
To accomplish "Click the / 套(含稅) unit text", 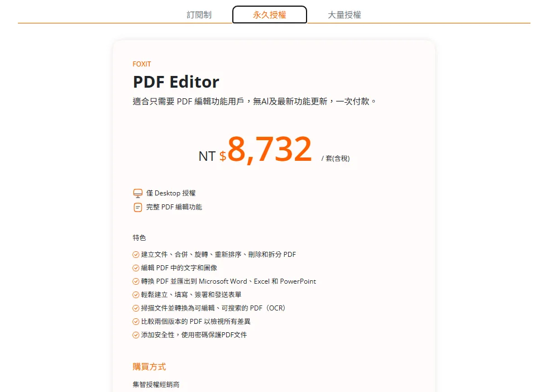I will (x=336, y=158).
